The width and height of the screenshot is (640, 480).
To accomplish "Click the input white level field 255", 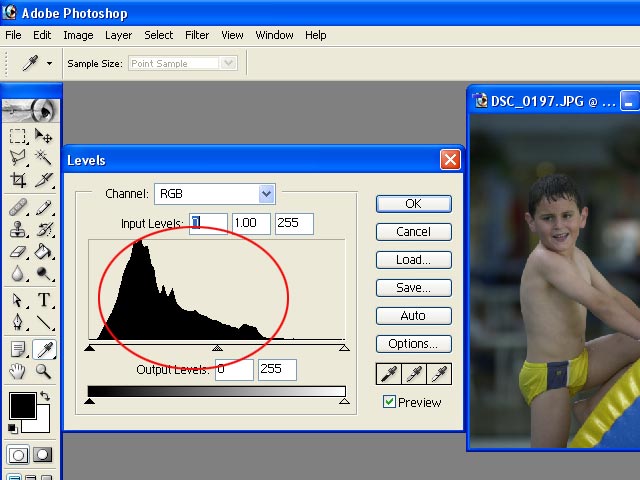I will [x=294, y=224].
